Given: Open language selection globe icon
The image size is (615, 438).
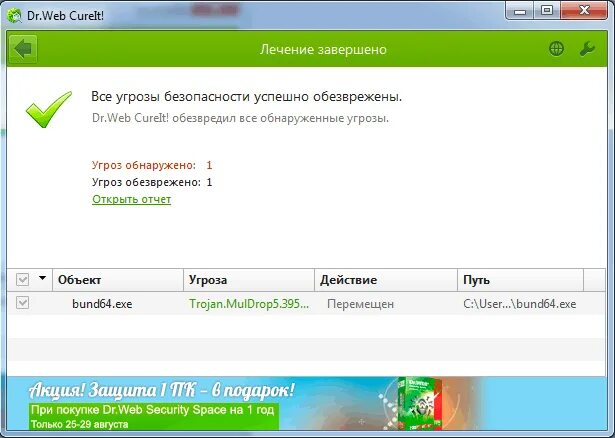Looking at the screenshot, I should point(556,49).
